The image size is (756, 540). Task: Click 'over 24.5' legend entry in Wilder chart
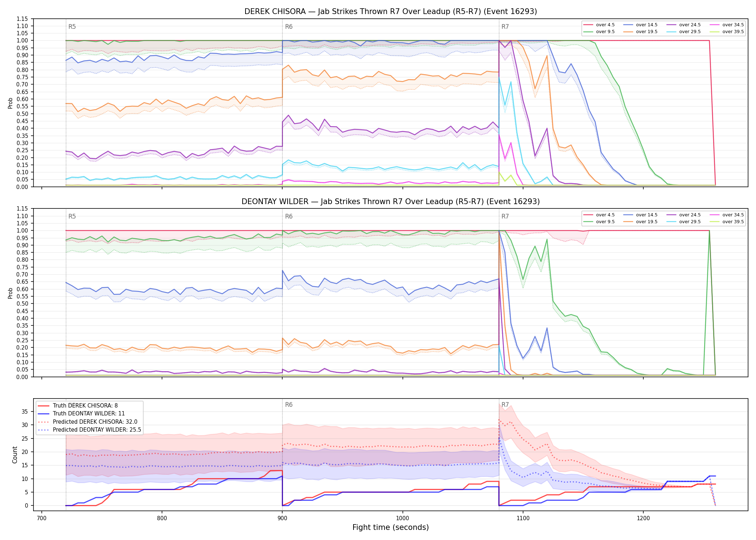tap(684, 215)
